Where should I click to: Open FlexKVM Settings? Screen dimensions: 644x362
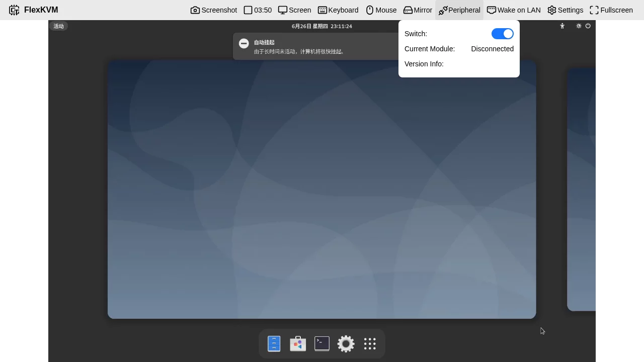tap(566, 10)
